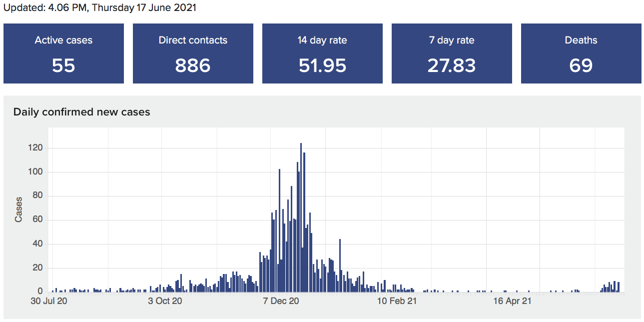644x322 pixels.
Task: Click the '30 Jul 20' x-axis date label
Action: coord(48,301)
